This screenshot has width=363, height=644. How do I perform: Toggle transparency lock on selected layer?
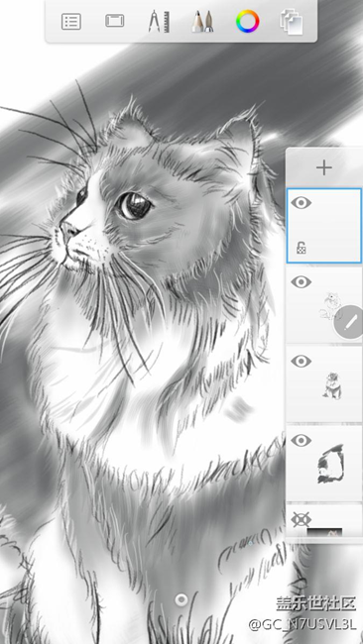302,248
